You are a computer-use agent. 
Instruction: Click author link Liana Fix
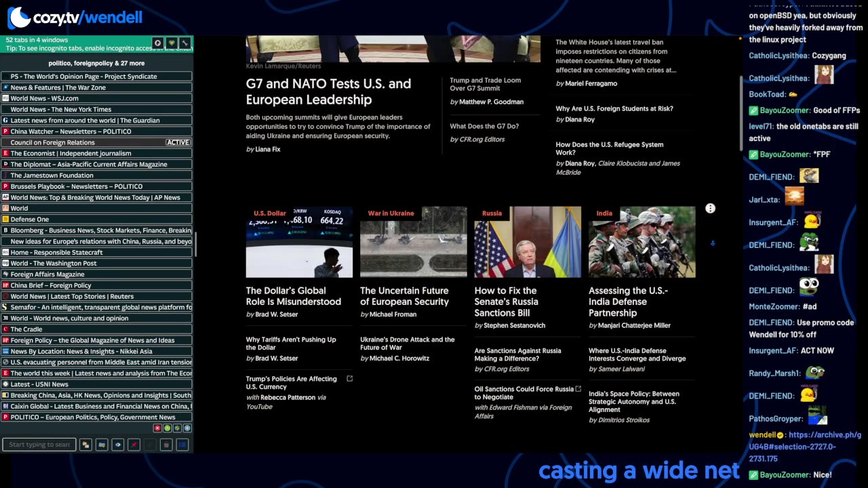[x=268, y=149]
